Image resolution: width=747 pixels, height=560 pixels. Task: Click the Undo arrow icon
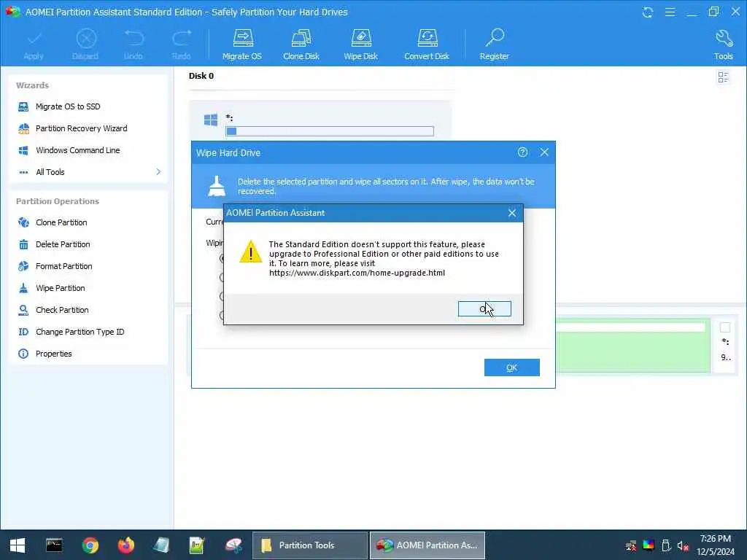(133, 38)
